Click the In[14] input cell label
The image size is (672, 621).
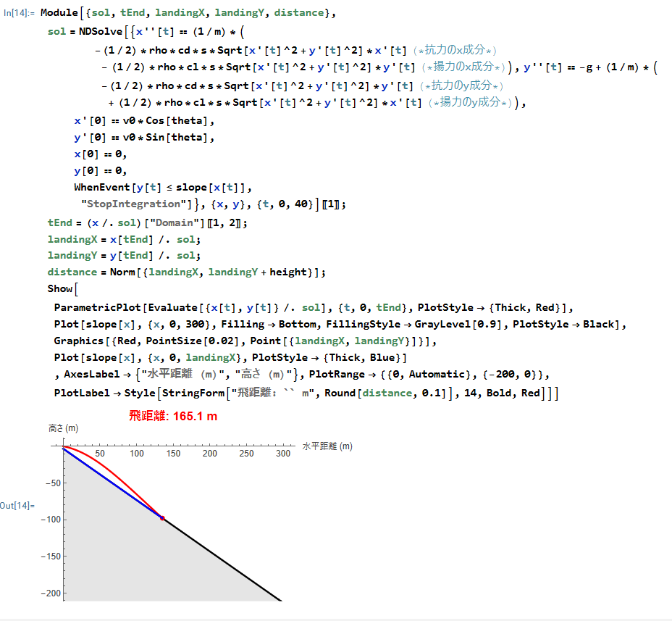point(19,14)
